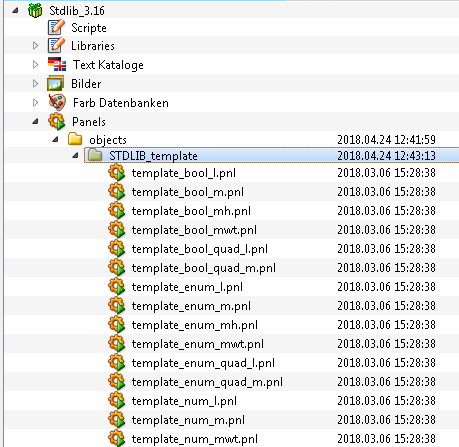Click the objects folder icon

(x=75, y=139)
